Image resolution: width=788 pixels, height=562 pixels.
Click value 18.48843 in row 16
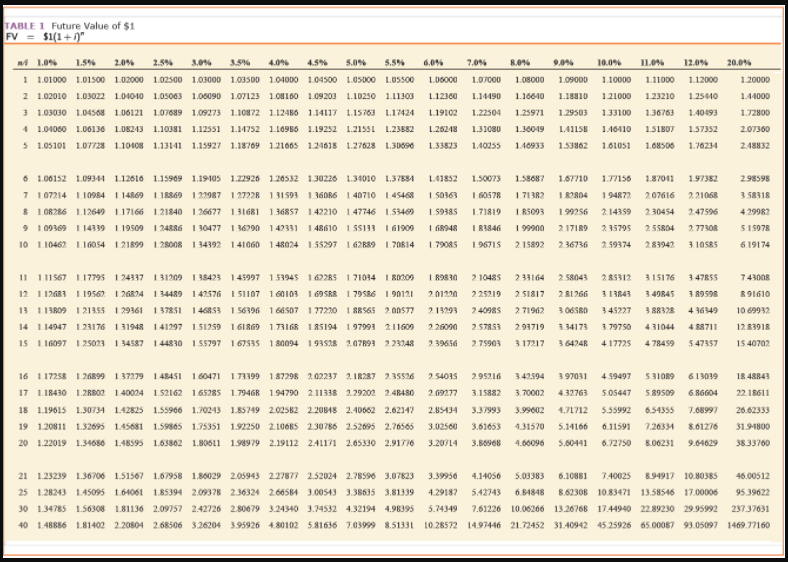point(753,377)
